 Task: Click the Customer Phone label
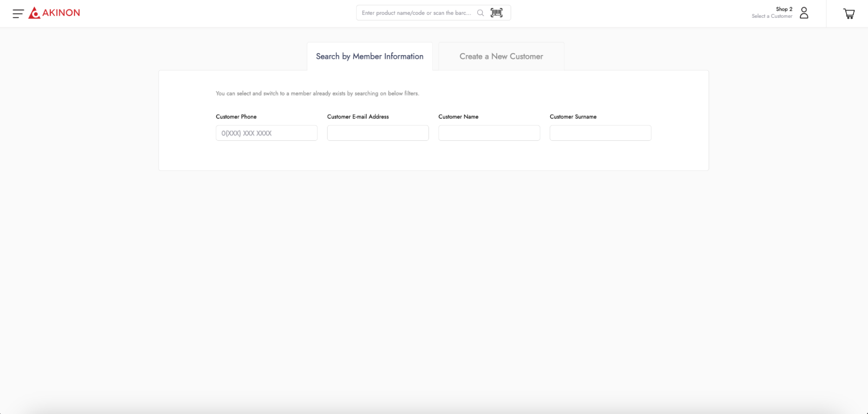tap(236, 117)
